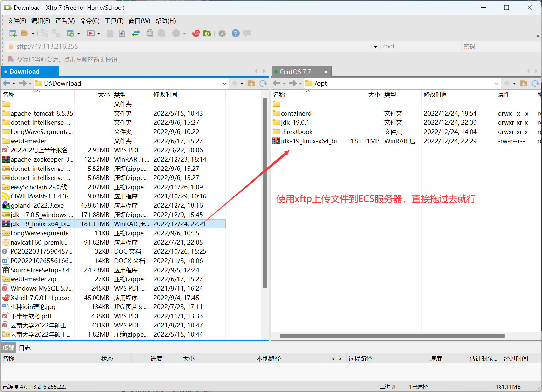Open the /opt path dropdown
This screenshot has height=392, width=542.
pos(497,84)
